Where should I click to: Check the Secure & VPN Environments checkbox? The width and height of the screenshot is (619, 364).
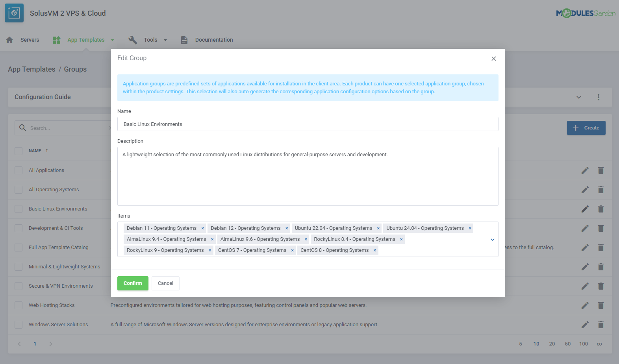pyautogui.click(x=19, y=286)
